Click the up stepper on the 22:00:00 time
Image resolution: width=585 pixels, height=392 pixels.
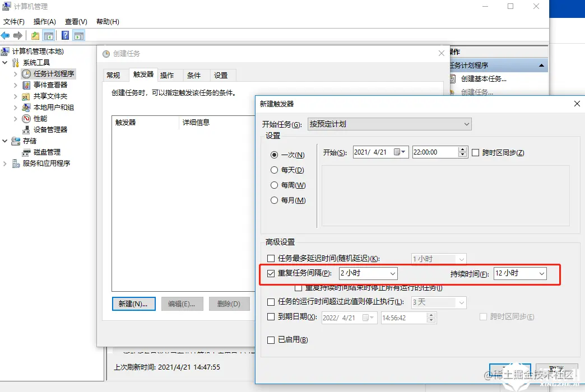click(462, 149)
